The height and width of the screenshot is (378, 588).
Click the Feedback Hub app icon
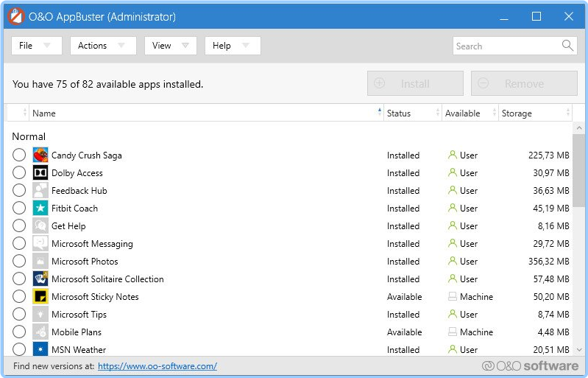40,191
